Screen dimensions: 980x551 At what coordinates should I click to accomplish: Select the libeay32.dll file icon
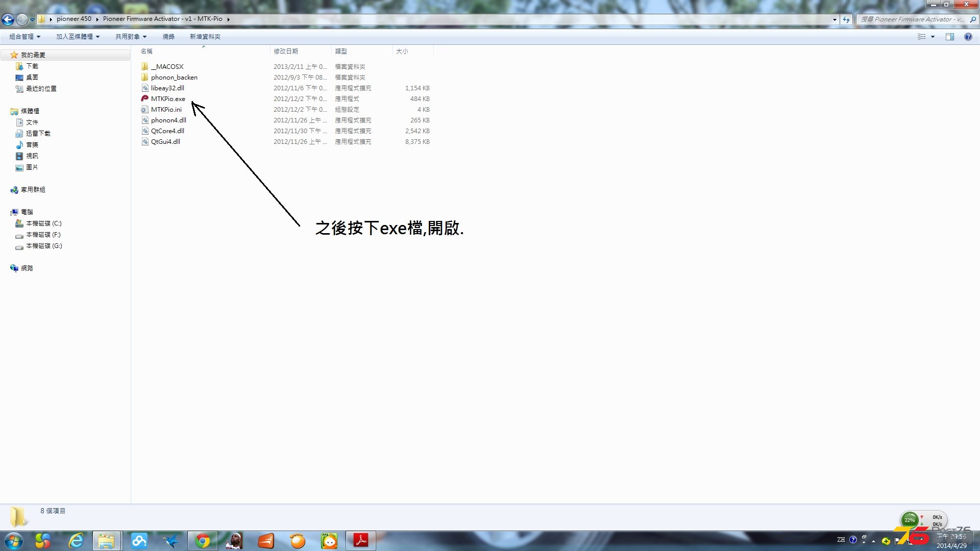pos(145,88)
